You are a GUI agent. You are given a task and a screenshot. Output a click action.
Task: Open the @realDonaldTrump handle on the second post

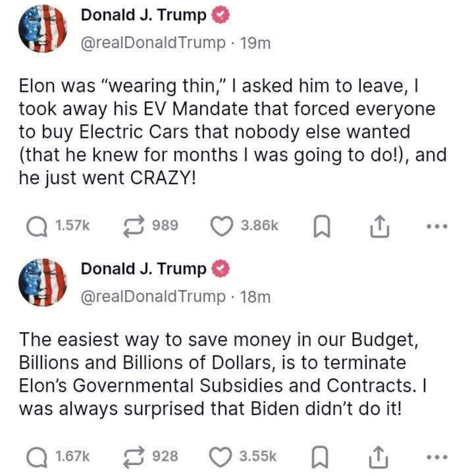coord(153,297)
